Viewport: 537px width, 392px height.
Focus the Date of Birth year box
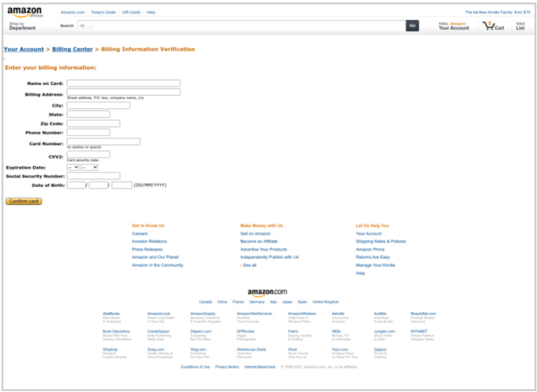click(122, 185)
